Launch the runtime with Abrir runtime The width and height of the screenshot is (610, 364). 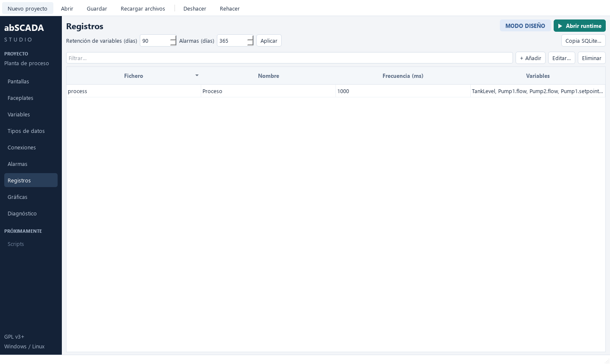pos(579,26)
